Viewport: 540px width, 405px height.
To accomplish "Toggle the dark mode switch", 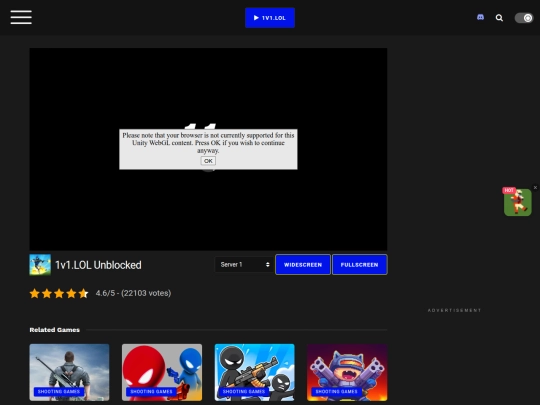I will pyautogui.click(x=523, y=18).
